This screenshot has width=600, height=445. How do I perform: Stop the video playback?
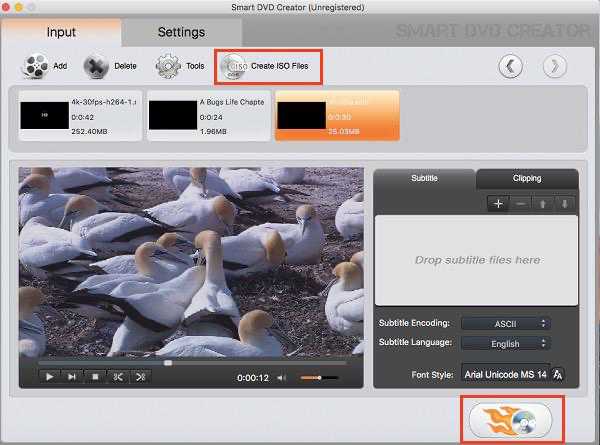95,377
